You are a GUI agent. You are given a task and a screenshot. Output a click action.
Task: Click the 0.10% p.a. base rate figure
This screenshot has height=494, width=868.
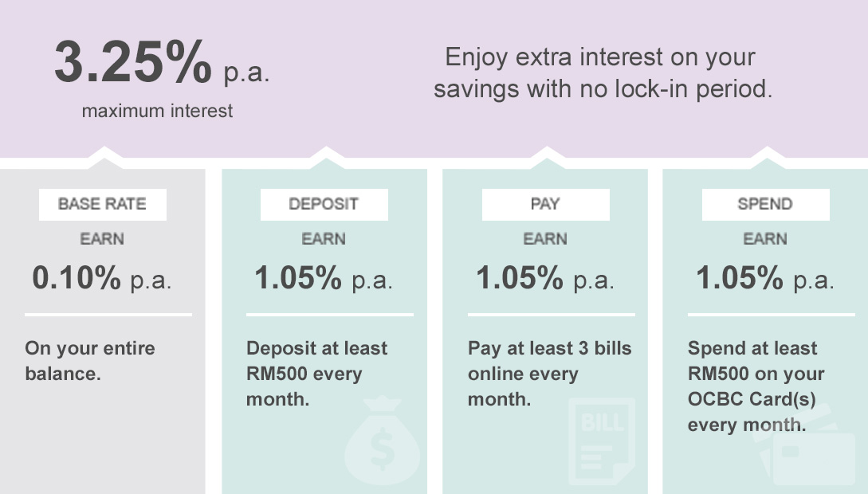coord(102,278)
